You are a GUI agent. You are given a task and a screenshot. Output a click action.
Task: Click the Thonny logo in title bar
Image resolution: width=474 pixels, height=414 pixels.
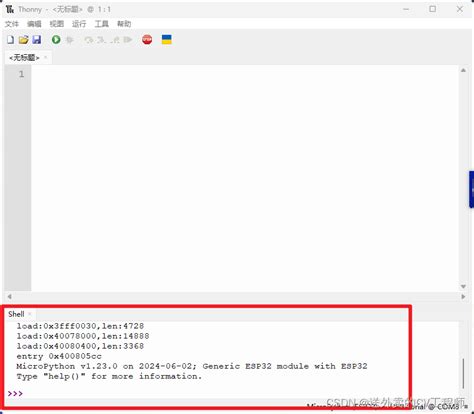click(x=10, y=9)
